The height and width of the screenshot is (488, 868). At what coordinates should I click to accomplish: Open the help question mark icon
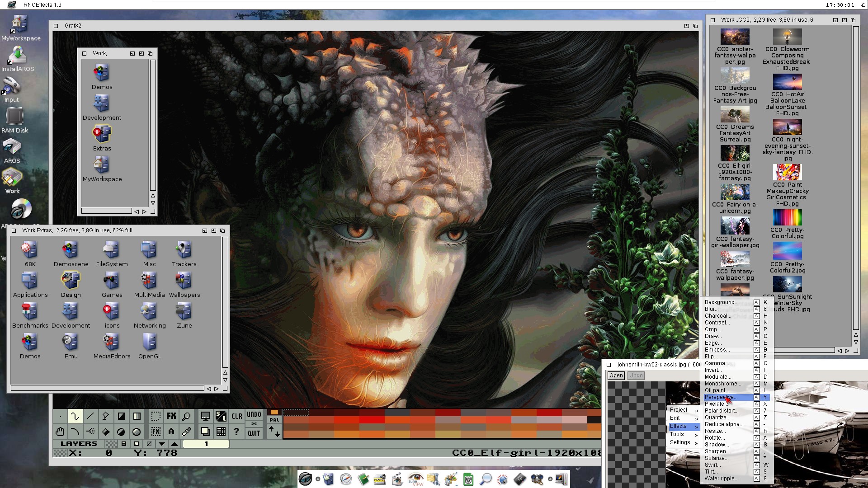coord(236,432)
